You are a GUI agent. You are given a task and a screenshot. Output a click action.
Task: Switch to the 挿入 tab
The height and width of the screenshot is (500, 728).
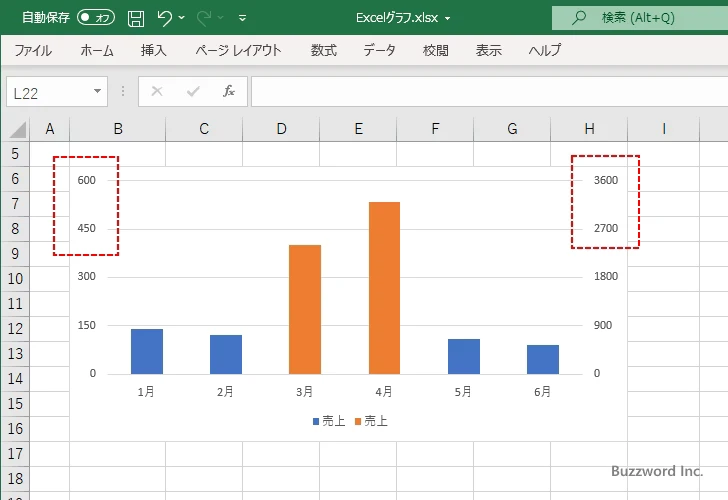point(154,50)
